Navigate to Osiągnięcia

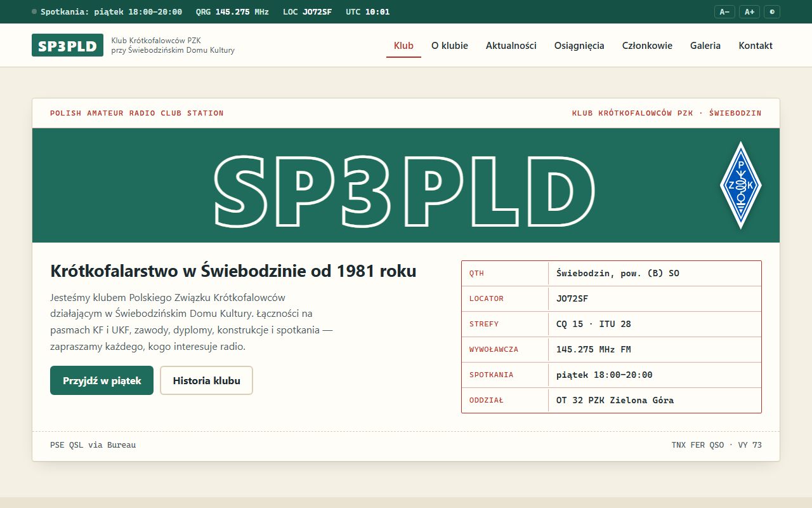(x=579, y=45)
